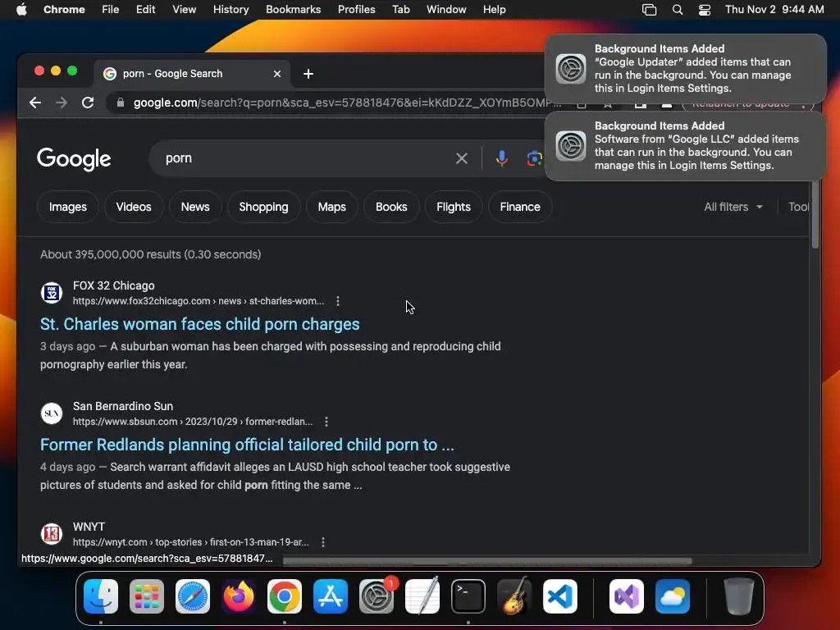
Task: Click the Google Updater background items notification
Action: pos(685,69)
